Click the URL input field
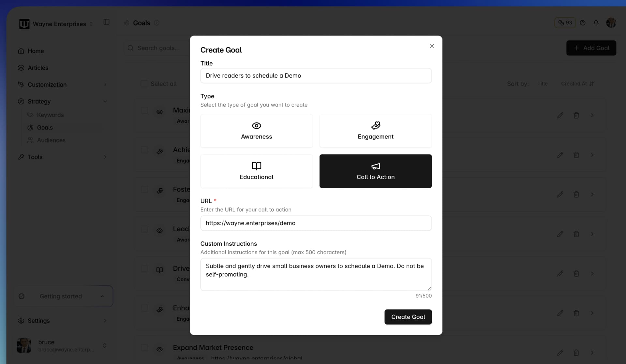Screen dimensions: 626x364 point(316,223)
